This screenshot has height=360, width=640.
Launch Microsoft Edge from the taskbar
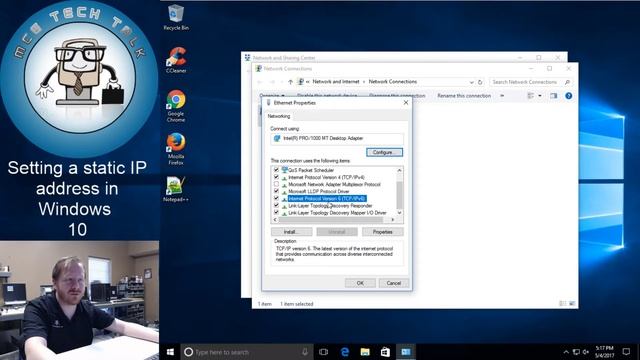click(x=344, y=352)
